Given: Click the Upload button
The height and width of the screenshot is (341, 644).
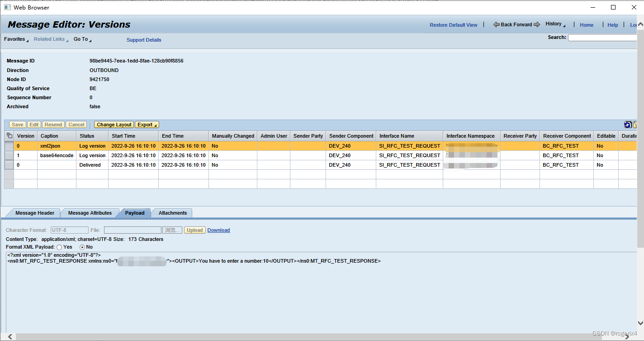Looking at the screenshot, I should pos(195,230).
